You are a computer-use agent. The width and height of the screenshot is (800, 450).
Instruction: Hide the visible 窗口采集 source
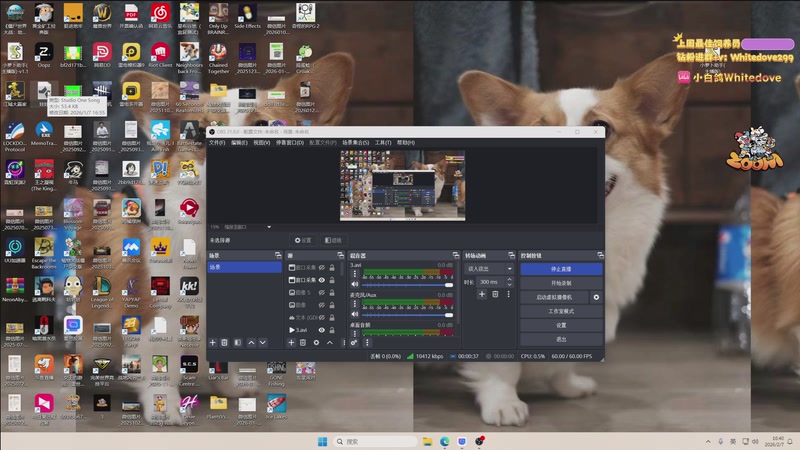[322, 280]
